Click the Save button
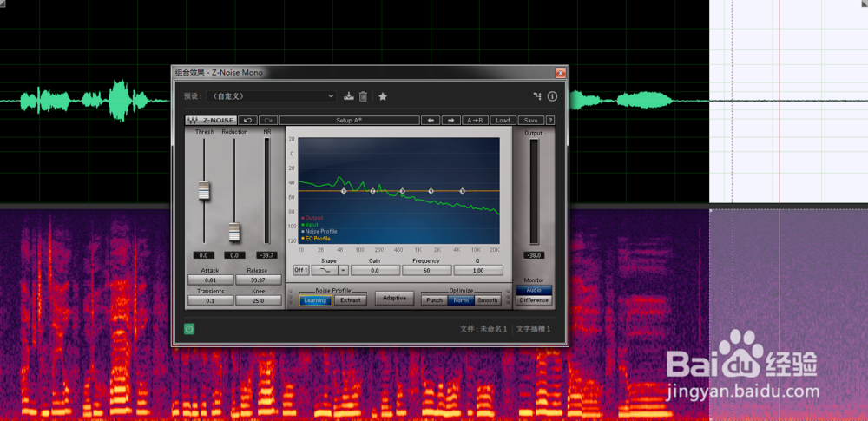The width and height of the screenshot is (868, 421). [530, 120]
